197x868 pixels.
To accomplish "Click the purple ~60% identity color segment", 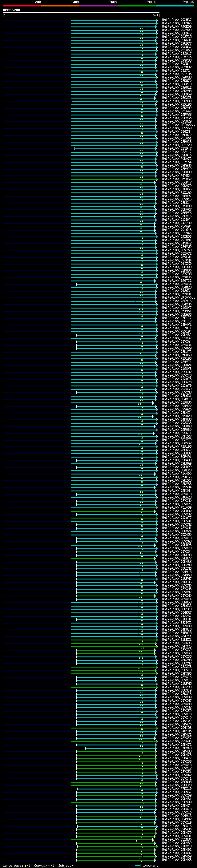I will (99, 6).
